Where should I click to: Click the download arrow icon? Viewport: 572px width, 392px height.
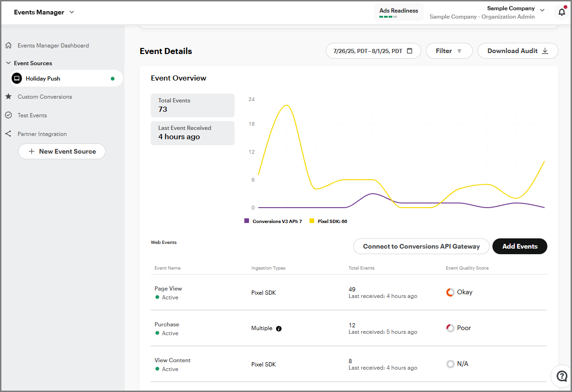[x=545, y=51]
